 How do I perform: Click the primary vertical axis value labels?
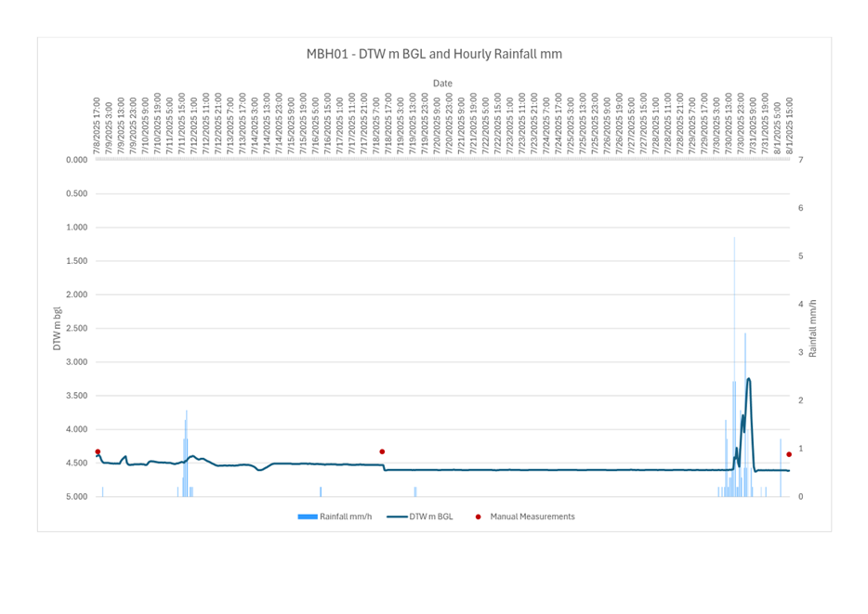pos(72,325)
